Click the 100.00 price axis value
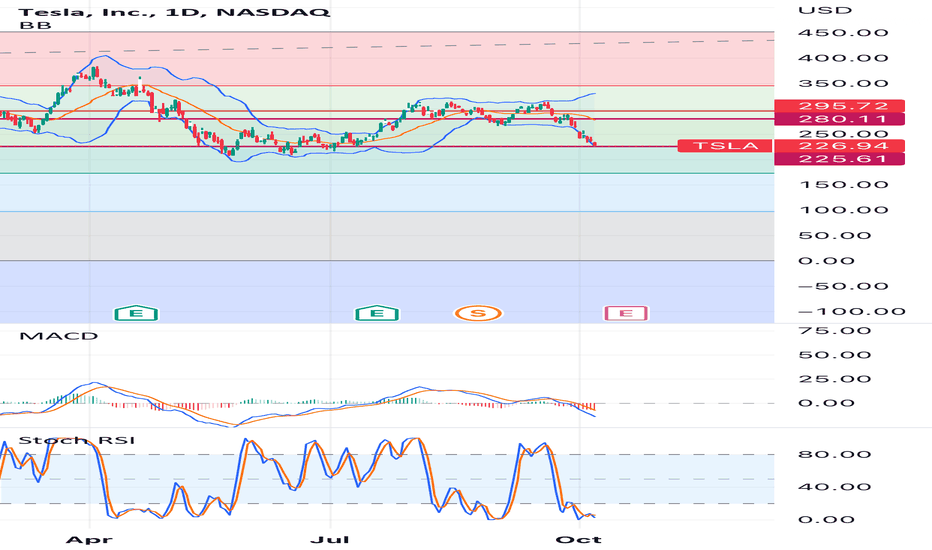Screen dimensions: 932x550 pyautogui.click(x=843, y=210)
